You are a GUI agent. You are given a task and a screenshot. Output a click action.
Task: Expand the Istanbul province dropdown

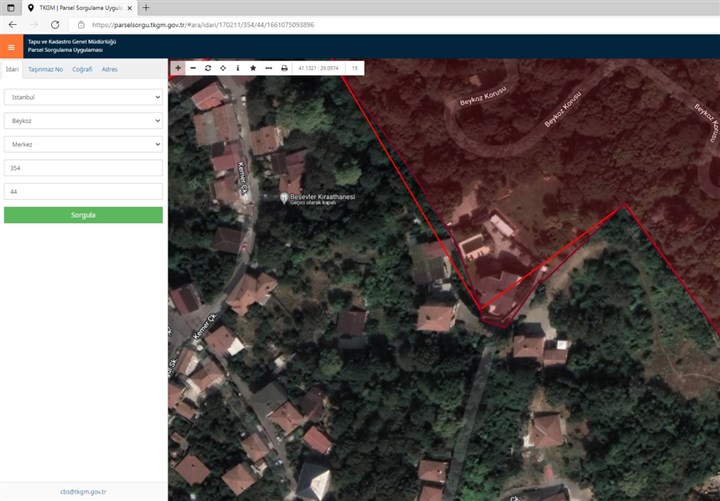[x=83, y=97]
